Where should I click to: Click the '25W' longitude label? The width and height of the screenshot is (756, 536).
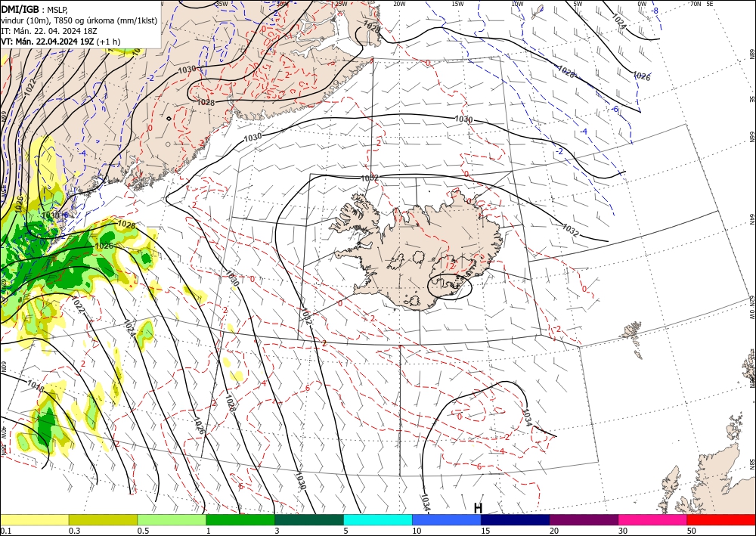[x=341, y=4]
